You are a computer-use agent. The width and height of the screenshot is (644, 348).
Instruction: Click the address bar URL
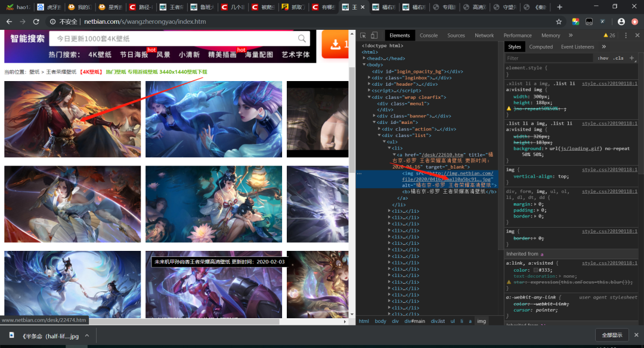click(145, 21)
